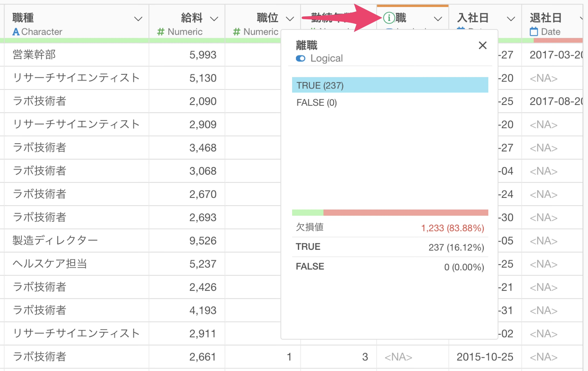Expand the 離職 column header menu
The image size is (588, 371).
(438, 19)
